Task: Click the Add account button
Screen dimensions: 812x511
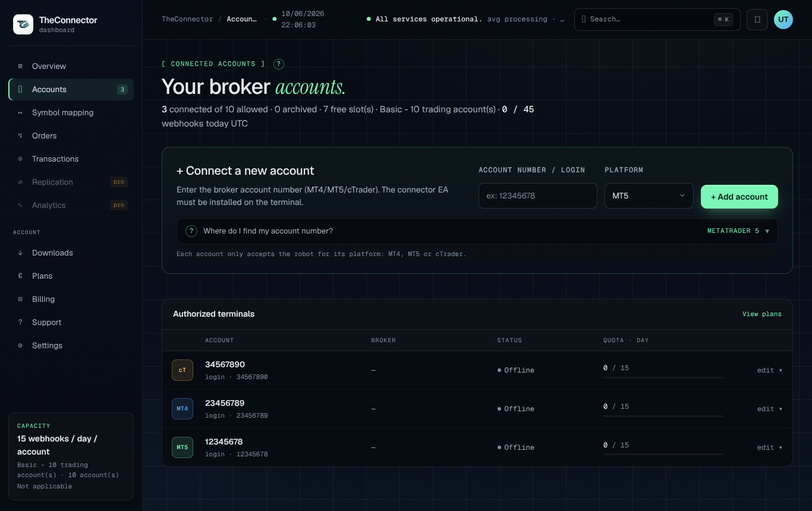Action: click(739, 197)
